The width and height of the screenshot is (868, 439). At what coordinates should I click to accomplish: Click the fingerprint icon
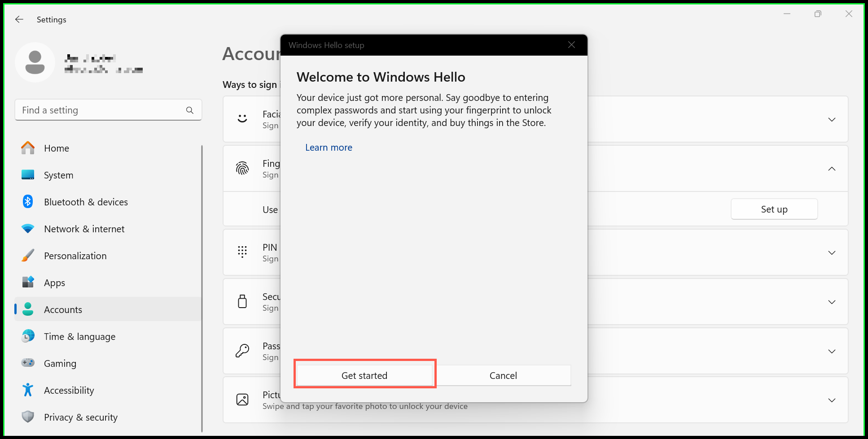coord(242,169)
